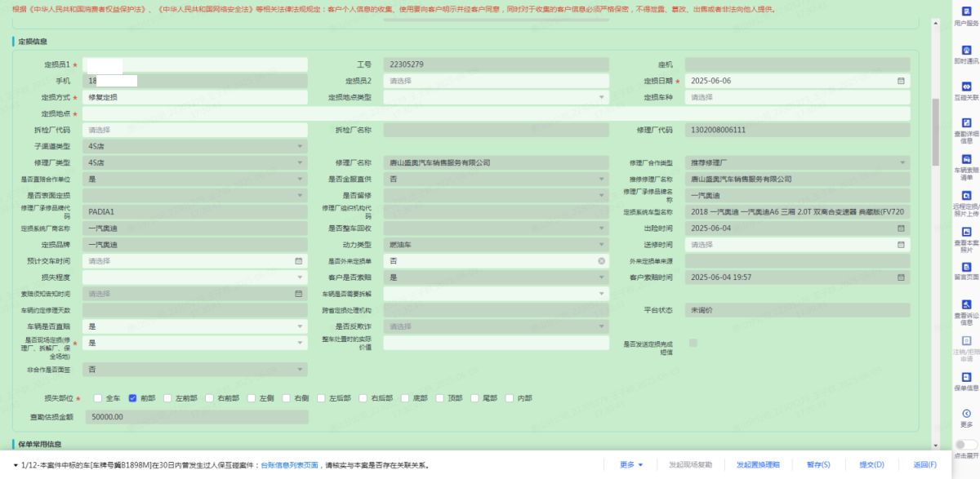Click the 远程定损/照片上传 icon
Viewport: 980px width, 479px height.
966,196
